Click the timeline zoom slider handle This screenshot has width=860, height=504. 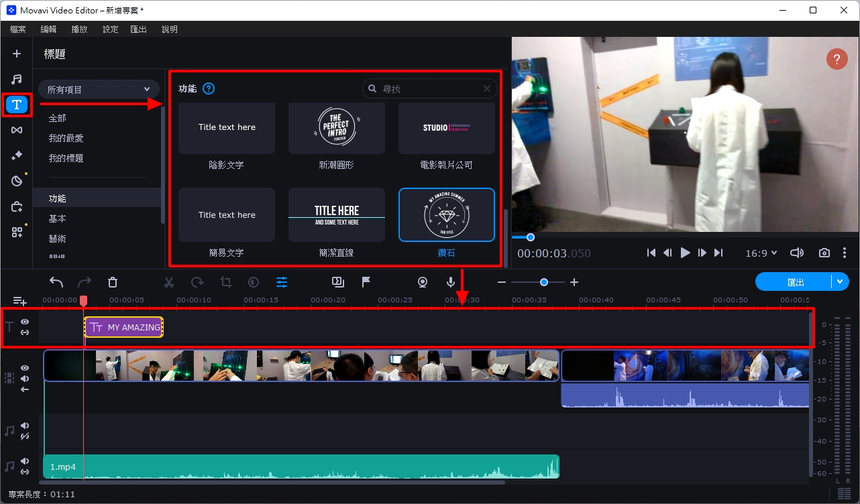click(x=544, y=282)
